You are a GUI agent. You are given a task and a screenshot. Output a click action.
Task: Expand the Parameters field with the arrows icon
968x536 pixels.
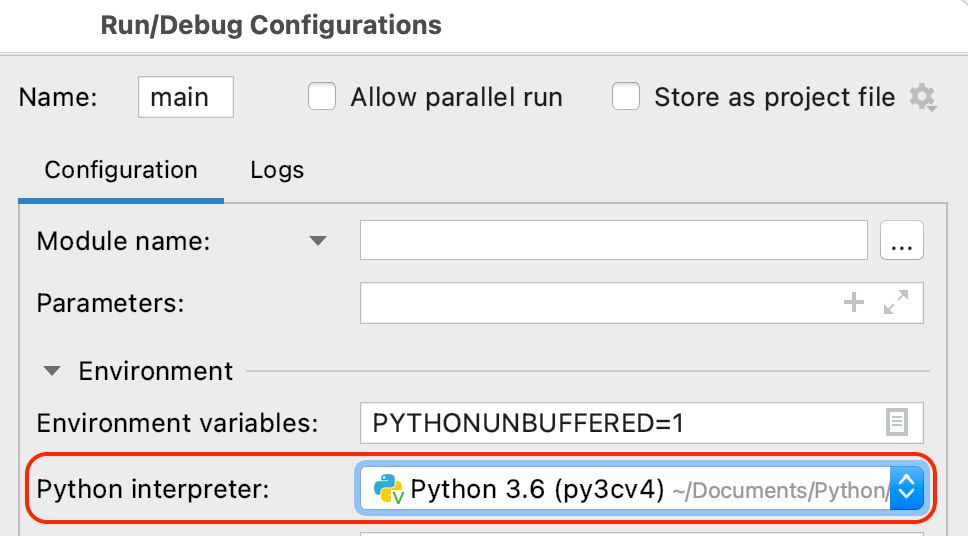[x=896, y=303]
